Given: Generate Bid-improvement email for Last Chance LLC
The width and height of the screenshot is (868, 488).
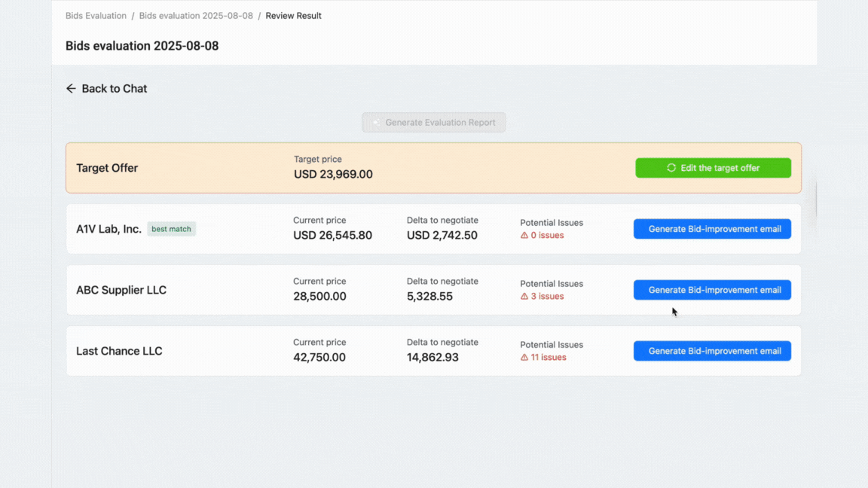Looking at the screenshot, I should point(712,351).
